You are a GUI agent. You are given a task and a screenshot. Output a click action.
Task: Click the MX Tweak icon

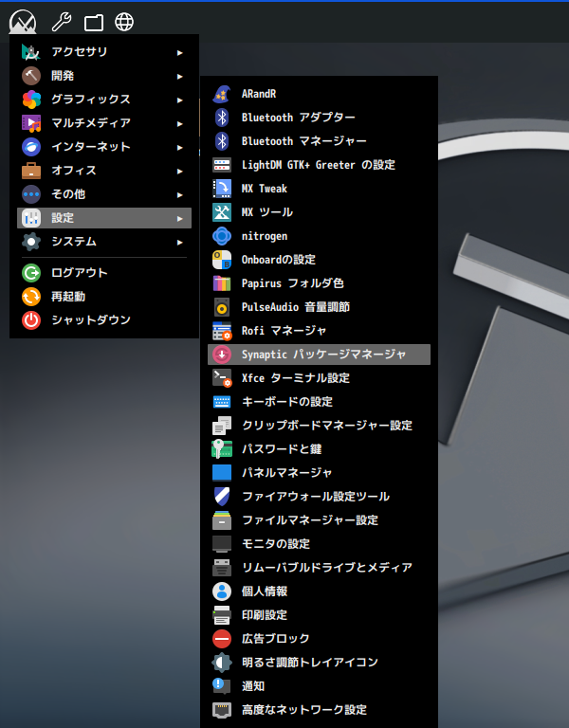point(222,189)
